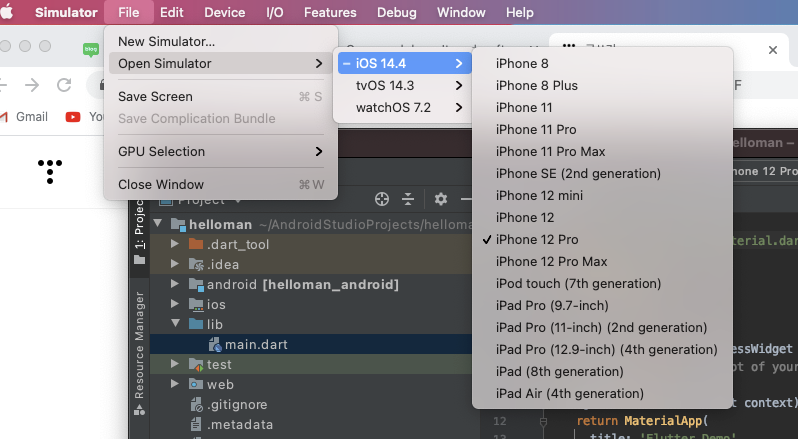Select iPhone 12 mini simulator
The height and width of the screenshot is (439, 798).
coord(603,195)
